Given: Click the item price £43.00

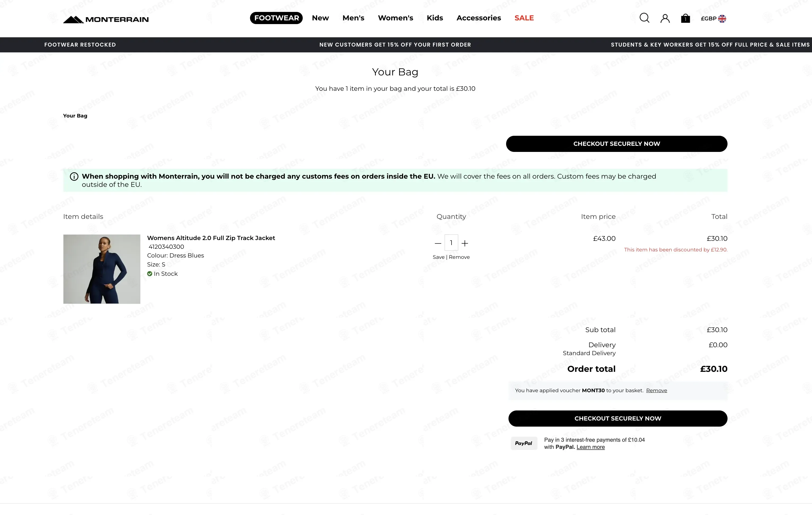Looking at the screenshot, I should 604,239.
